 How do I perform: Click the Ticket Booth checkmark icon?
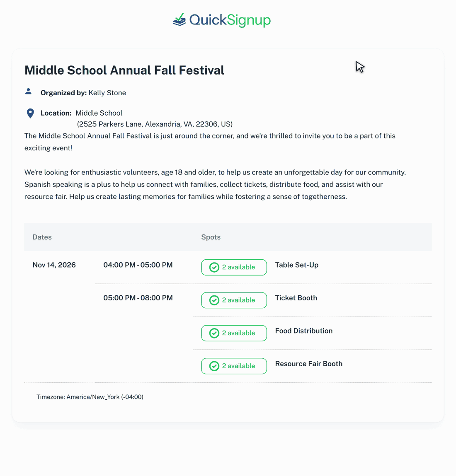[x=214, y=300]
